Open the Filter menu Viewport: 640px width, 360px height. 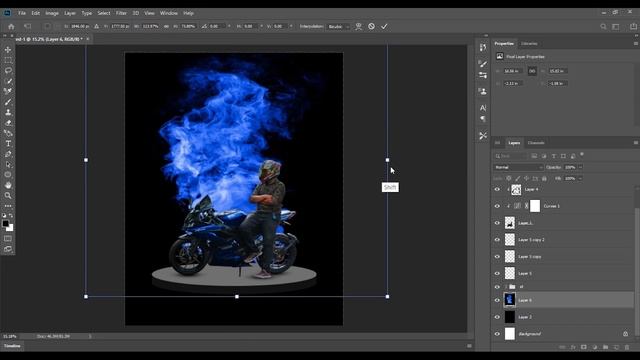[121, 13]
